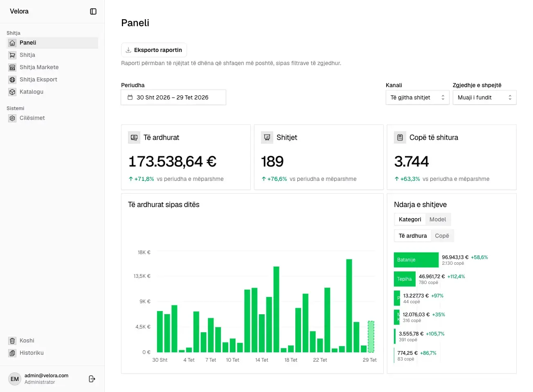The width and height of the screenshot is (533, 392).
Task: Click the 3.744 Copë të shitura value
Action: point(412,161)
